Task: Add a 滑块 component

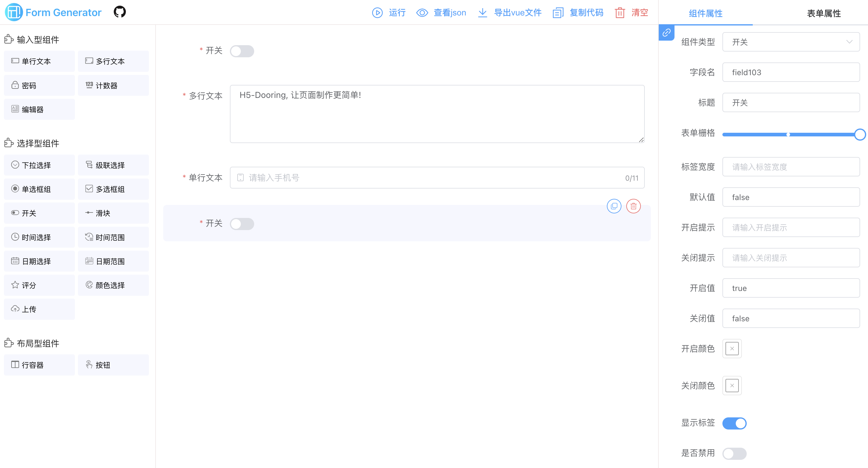Action: point(113,213)
